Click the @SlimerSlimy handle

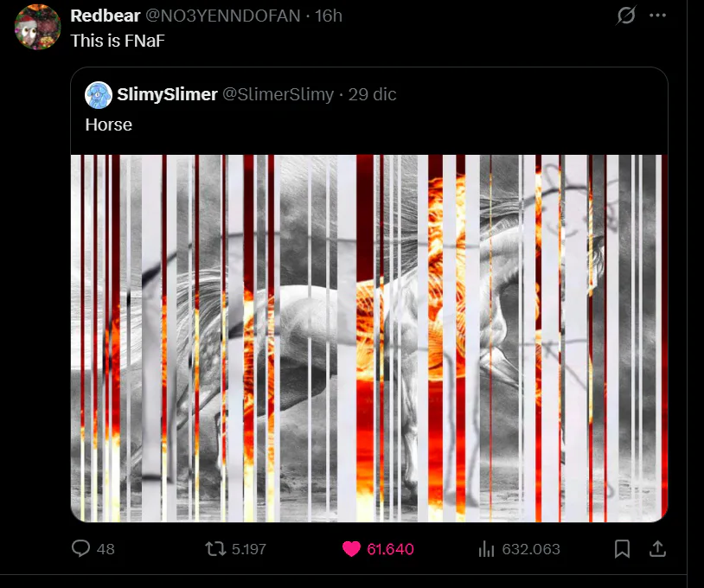pos(278,94)
